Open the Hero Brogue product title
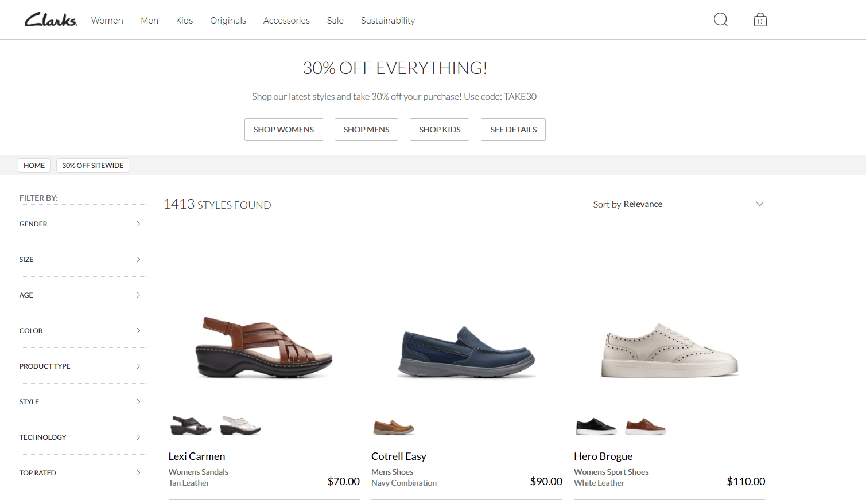866x504 pixels. 603,456
